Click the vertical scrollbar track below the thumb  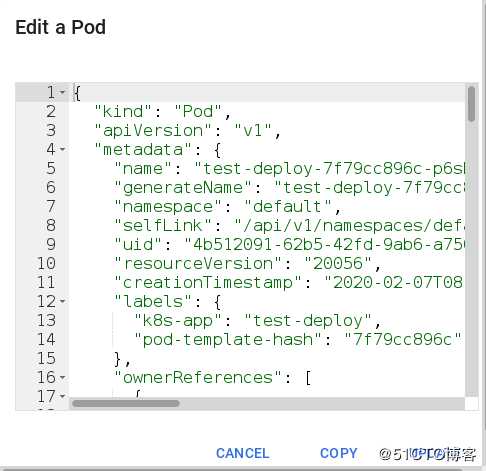click(x=471, y=260)
